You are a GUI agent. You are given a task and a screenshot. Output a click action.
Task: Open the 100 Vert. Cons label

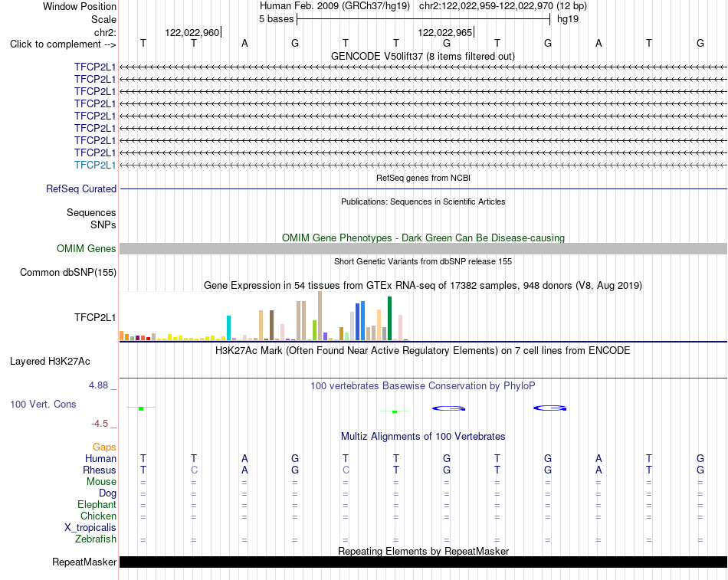click(43, 404)
